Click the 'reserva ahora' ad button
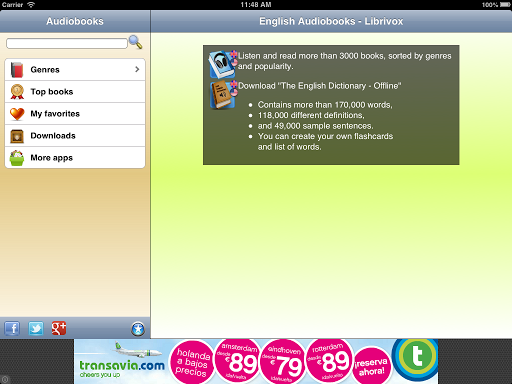This screenshot has width=512, height=384. pyautogui.click(x=371, y=366)
